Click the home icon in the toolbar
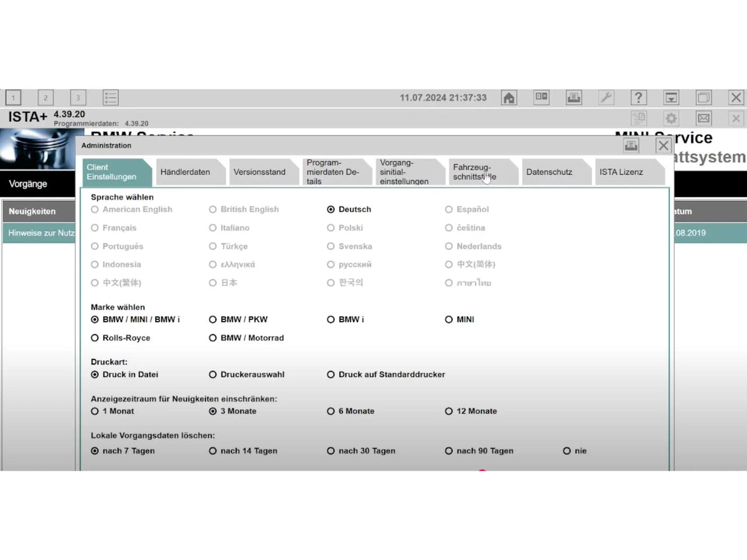The image size is (747, 560). 507,97
